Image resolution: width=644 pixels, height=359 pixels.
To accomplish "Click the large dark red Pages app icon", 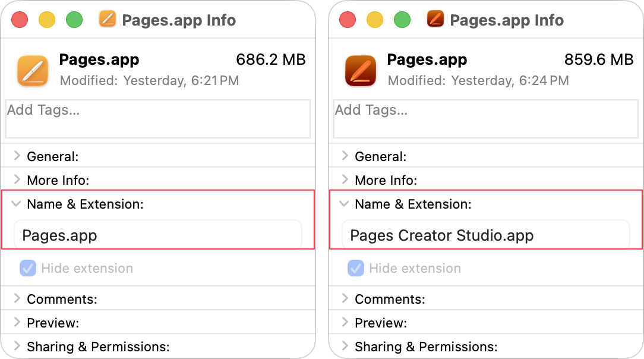I will coord(361,71).
